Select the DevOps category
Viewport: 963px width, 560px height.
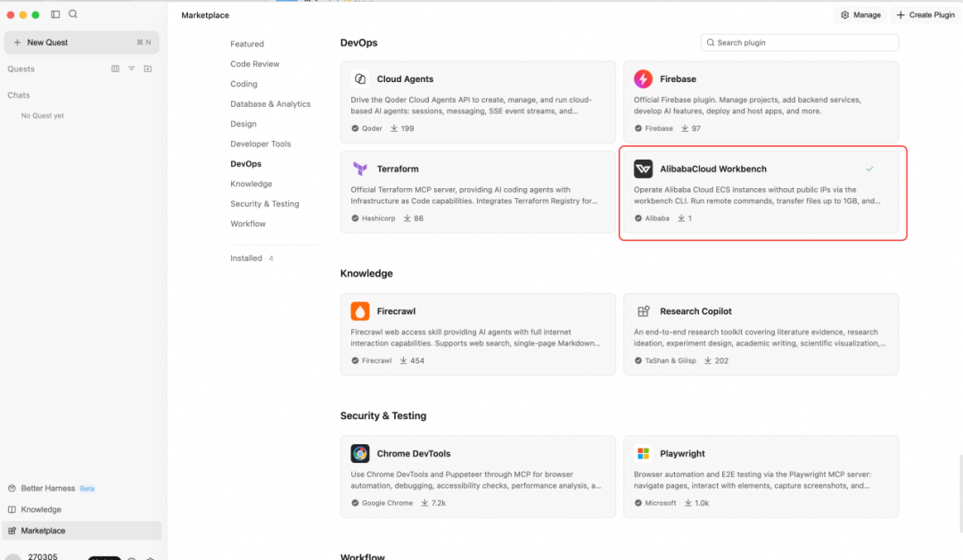(x=246, y=163)
